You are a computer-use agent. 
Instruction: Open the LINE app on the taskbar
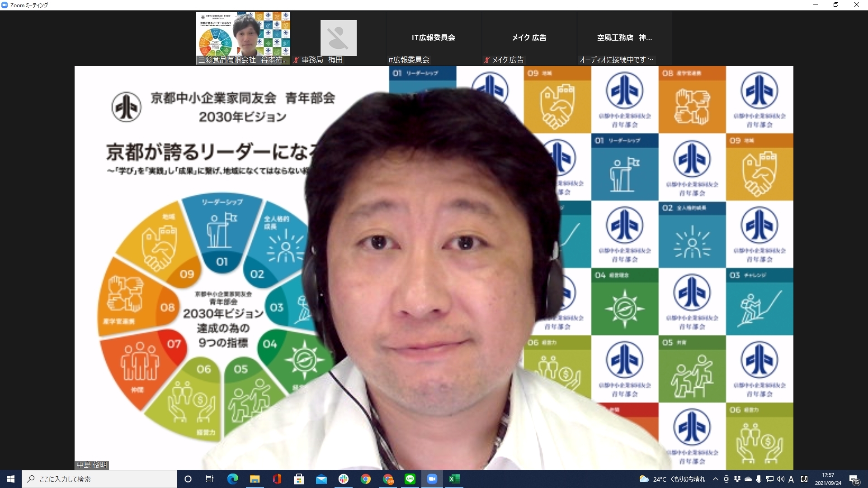click(x=410, y=479)
